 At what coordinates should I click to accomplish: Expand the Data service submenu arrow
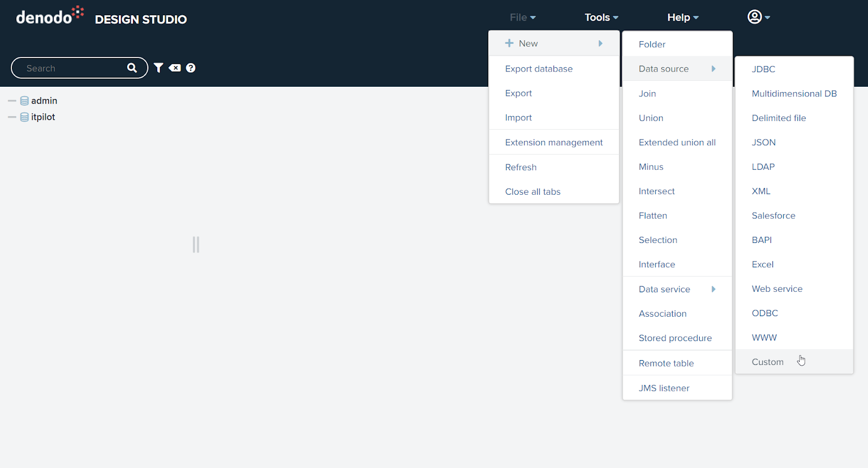(x=713, y=289)
